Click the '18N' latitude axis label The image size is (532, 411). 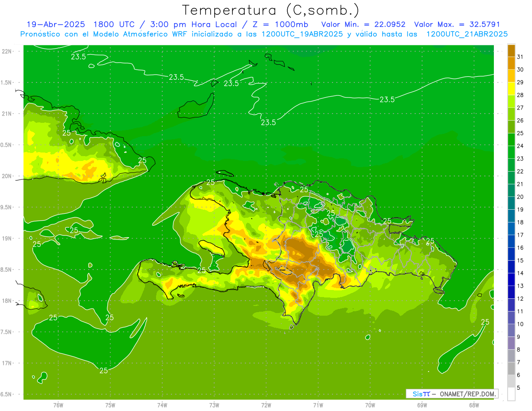tap(6, 301)
